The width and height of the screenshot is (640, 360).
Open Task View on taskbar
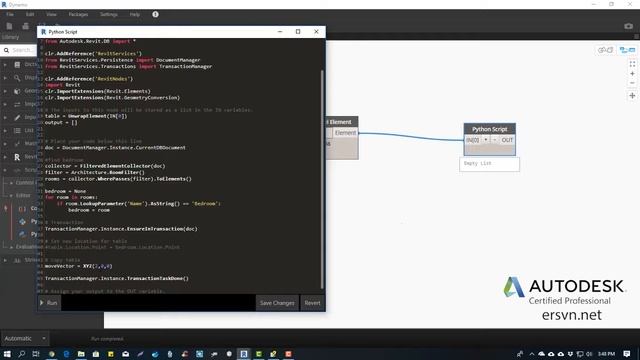pos(36,353)
